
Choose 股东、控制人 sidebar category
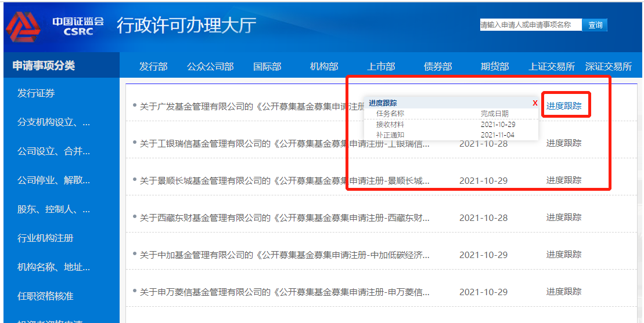(54, 209)
